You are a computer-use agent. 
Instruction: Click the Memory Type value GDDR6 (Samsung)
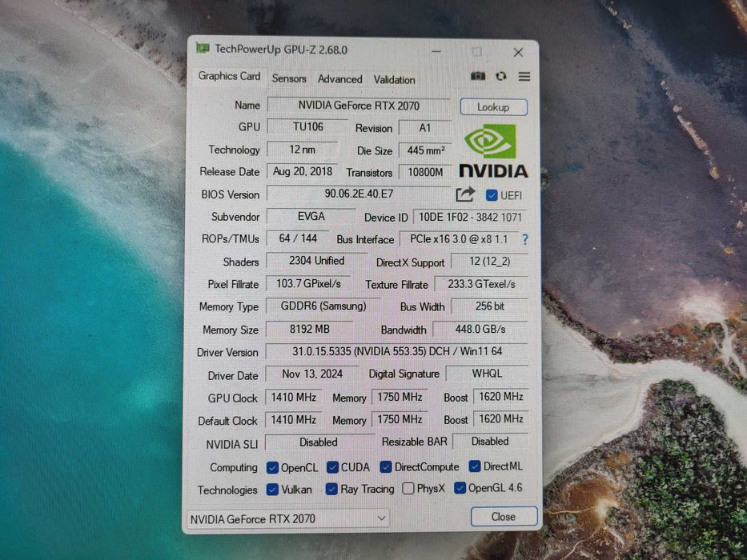tap(323, 306)
